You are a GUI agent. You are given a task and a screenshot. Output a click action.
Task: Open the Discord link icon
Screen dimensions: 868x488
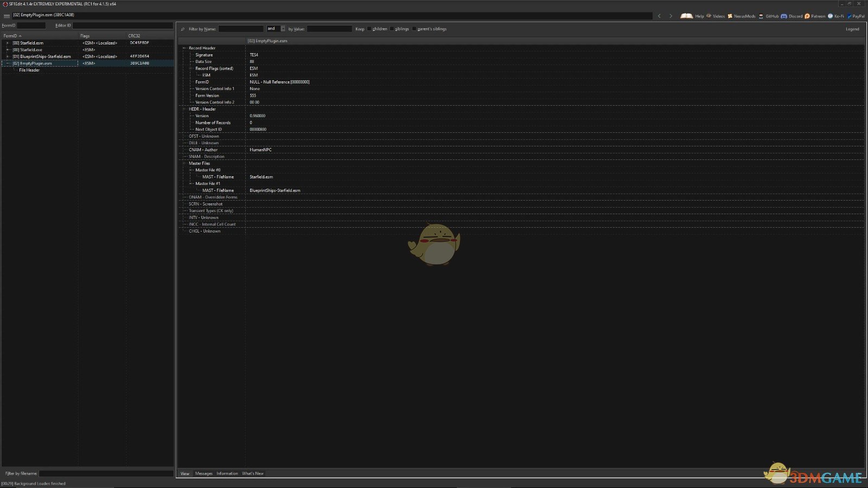784,16
